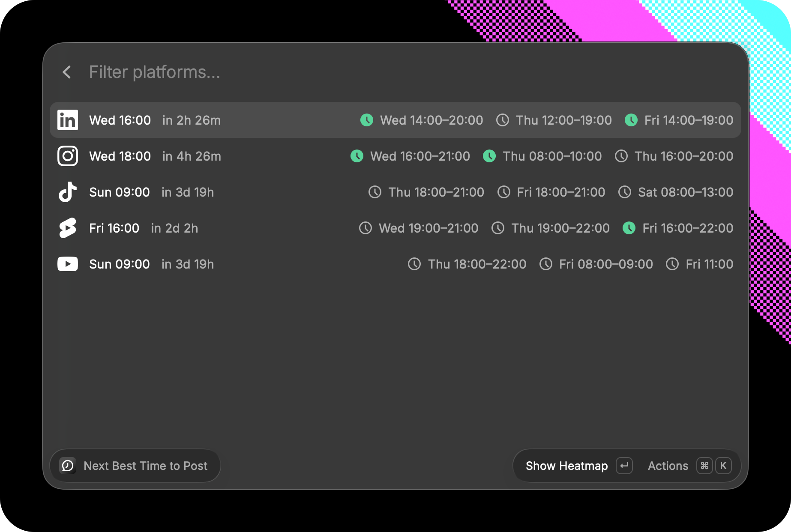
Task: Click the Command key shortcut badge
Action: pyautogui.click(x=704, y=466)
